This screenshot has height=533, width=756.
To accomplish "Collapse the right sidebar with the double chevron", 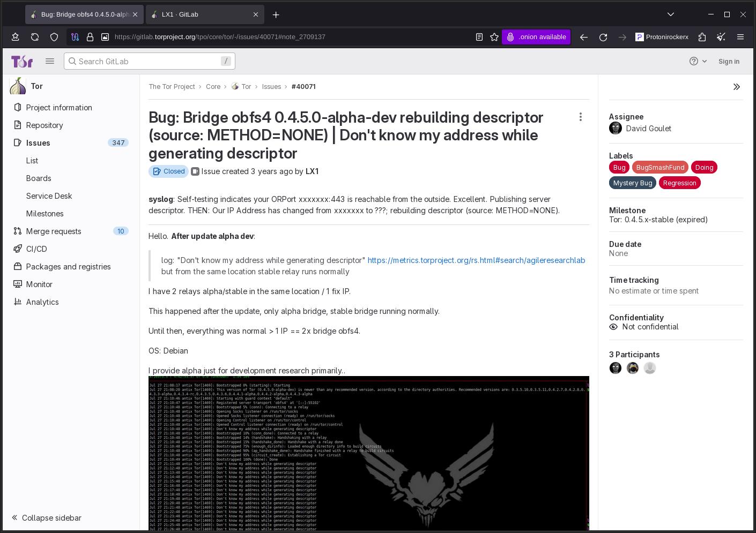I will tap(736, 87).
